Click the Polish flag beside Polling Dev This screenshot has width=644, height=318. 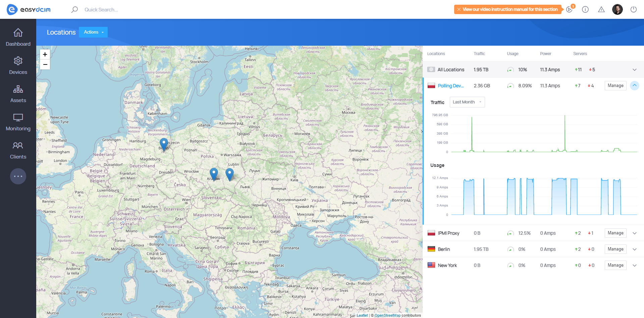[431, 86]
